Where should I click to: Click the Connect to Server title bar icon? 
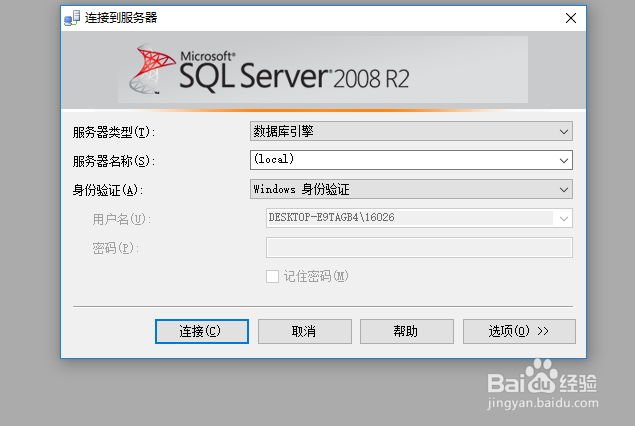(72, 18)
